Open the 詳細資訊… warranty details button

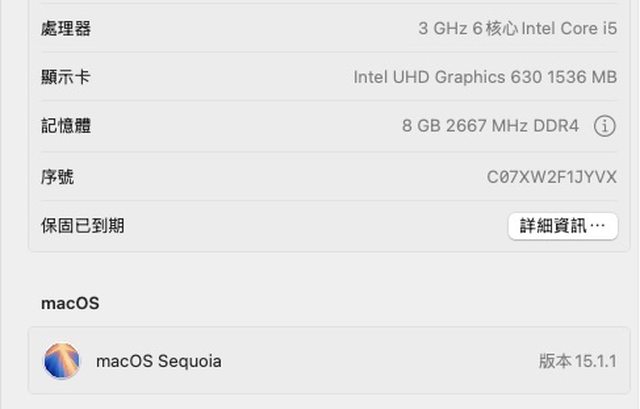tap(562, 226)
